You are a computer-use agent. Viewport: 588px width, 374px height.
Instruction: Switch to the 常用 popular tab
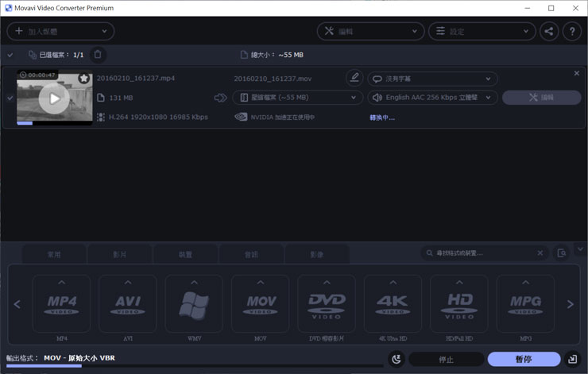[54, 254]
